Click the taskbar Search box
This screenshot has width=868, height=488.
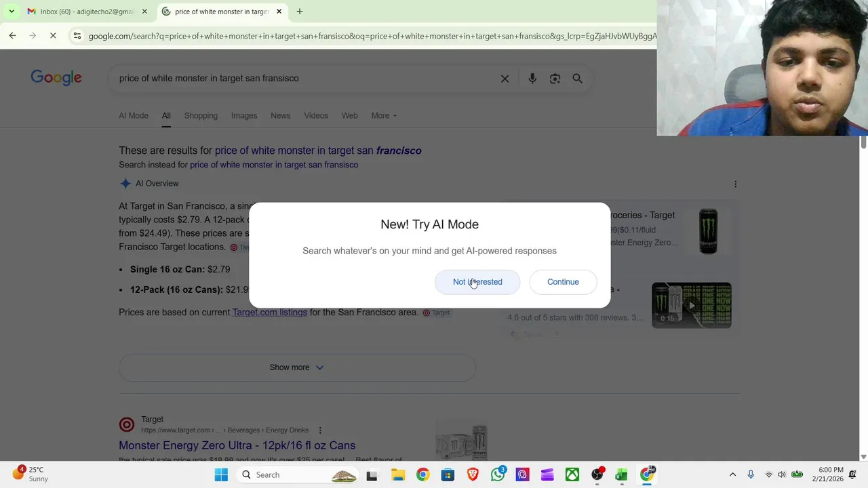click(298, 475)
